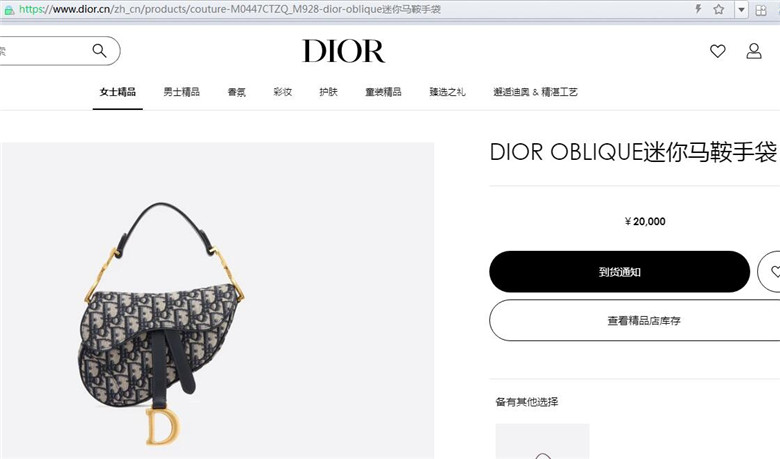Open the 男士精品 menu
The height and width of the screenshot is (459, 780).
click(182, 92)
